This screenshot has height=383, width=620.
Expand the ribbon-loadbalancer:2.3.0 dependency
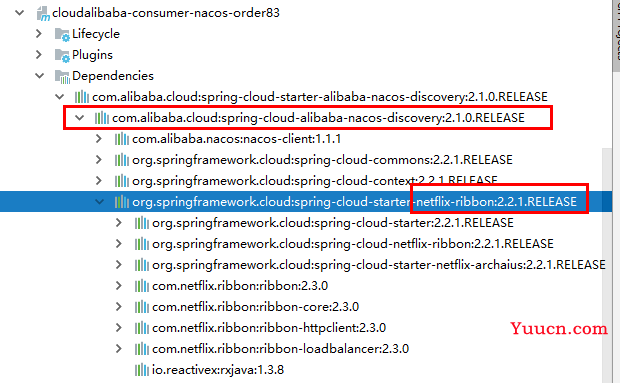[119, 349]
